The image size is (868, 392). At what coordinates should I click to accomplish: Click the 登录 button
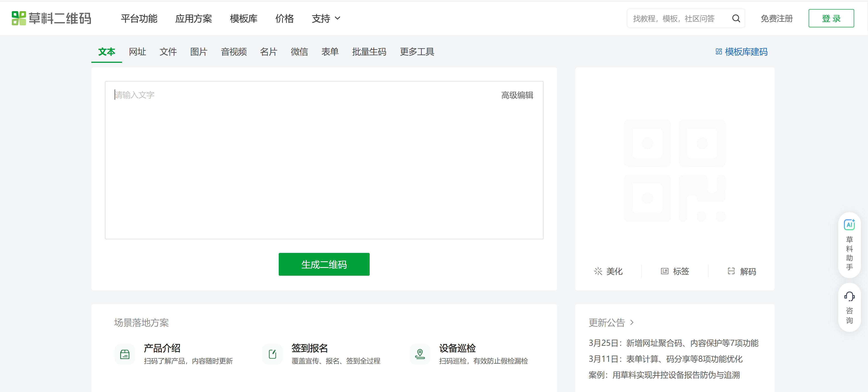[831, 19]
